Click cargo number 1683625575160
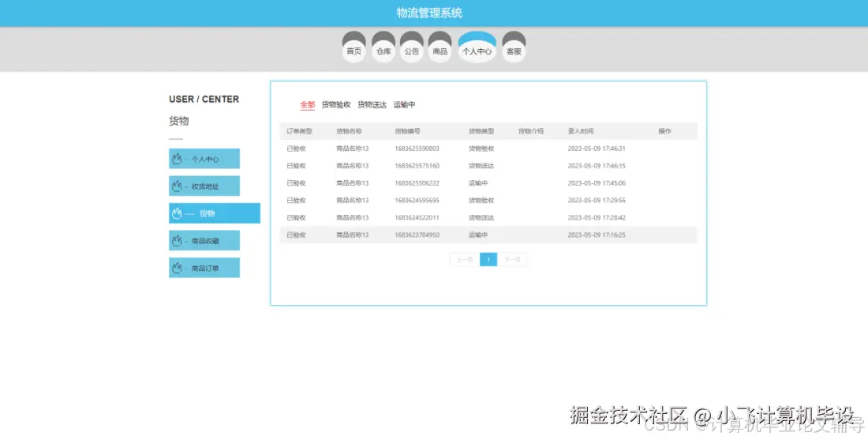Screen dimensions: 868x440 pyautogui.click(x=417, y=166)
